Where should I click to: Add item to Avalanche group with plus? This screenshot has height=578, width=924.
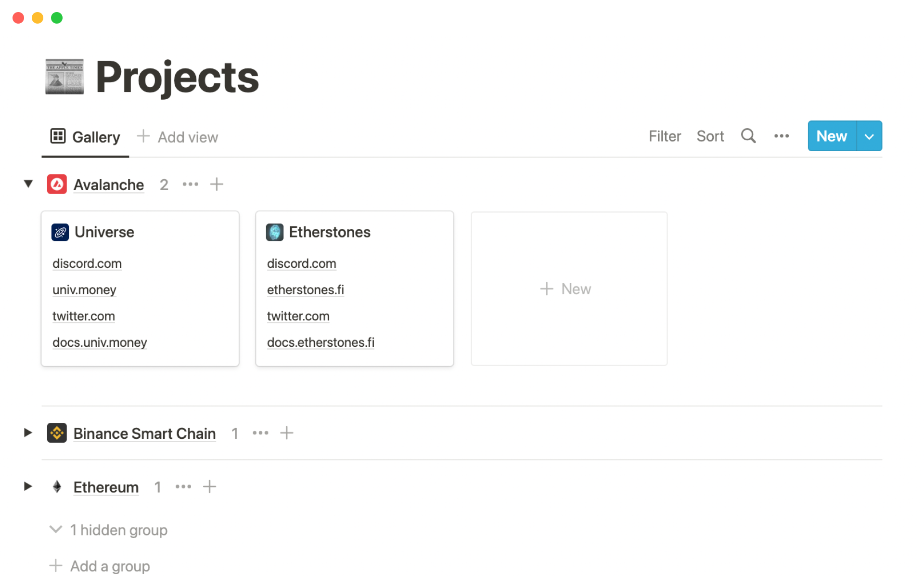coord(217,184)
